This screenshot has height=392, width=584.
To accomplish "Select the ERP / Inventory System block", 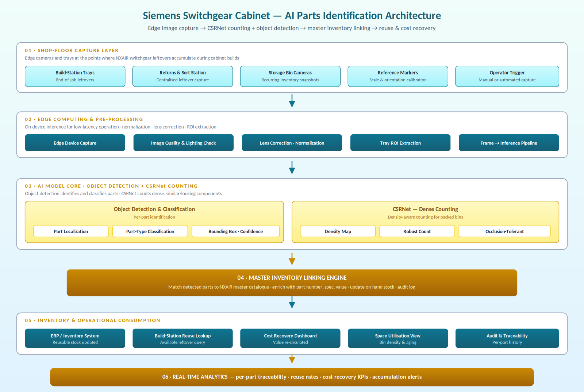I will 75,338.
